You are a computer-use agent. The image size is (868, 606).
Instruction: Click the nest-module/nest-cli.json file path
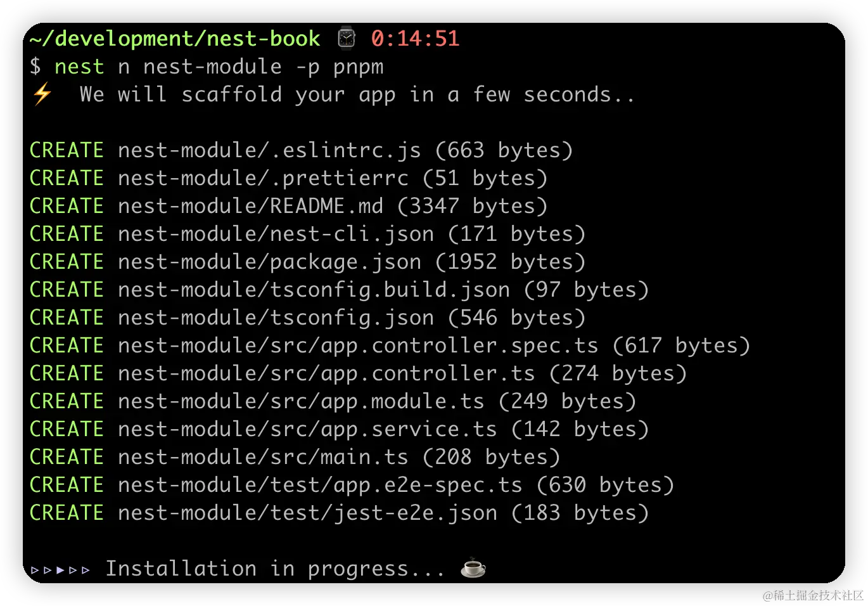[276, 234]
